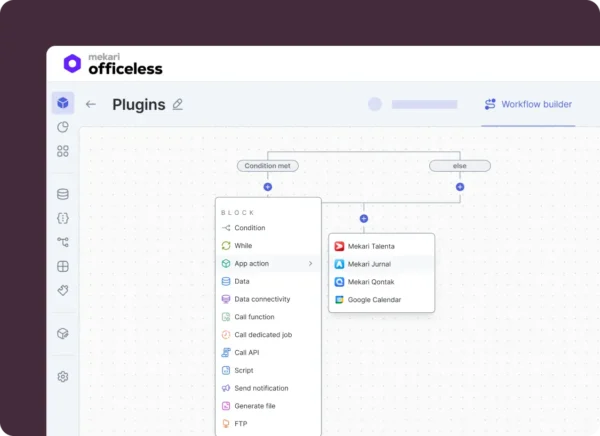Select Mekari Jurnal from app list

point(370,264)
